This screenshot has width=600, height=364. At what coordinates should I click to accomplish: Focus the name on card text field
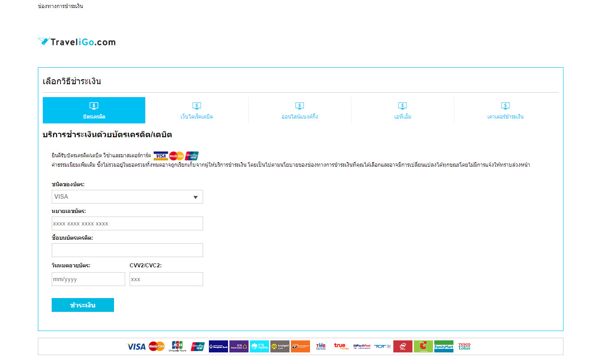click(x=127, y=250)
